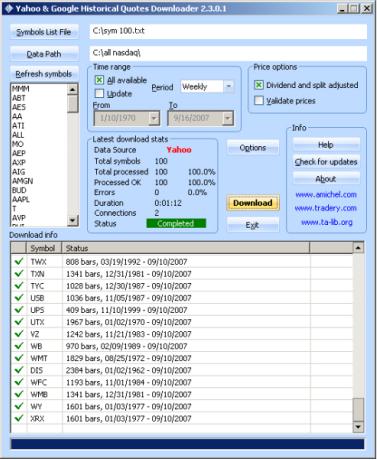Open the About dialog

pyautogui.click(x=326, y=179)
